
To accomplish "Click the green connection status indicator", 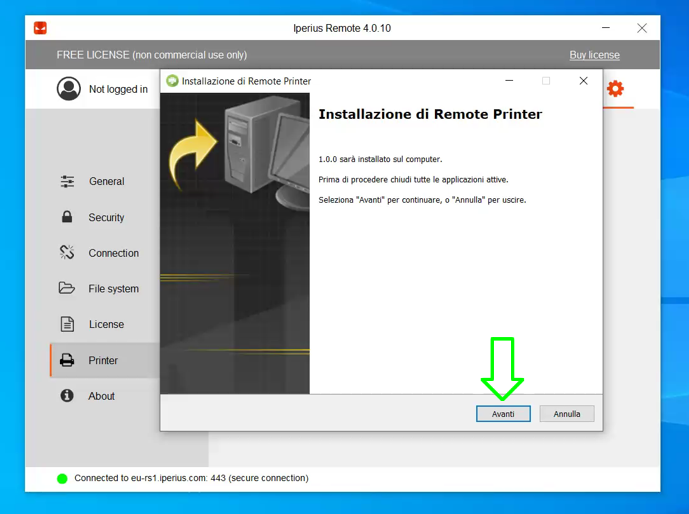I will 62,479.
